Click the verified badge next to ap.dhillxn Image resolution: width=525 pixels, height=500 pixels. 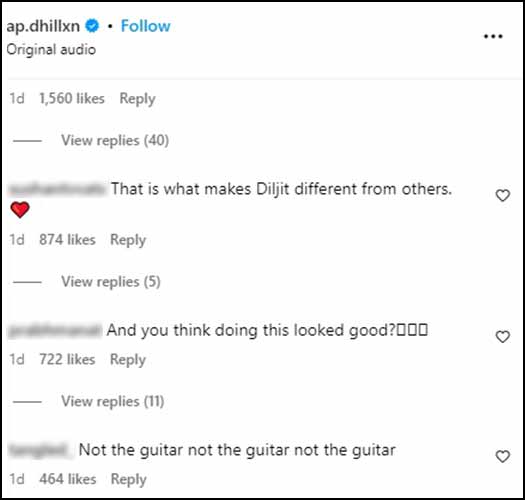coord(92,26)
